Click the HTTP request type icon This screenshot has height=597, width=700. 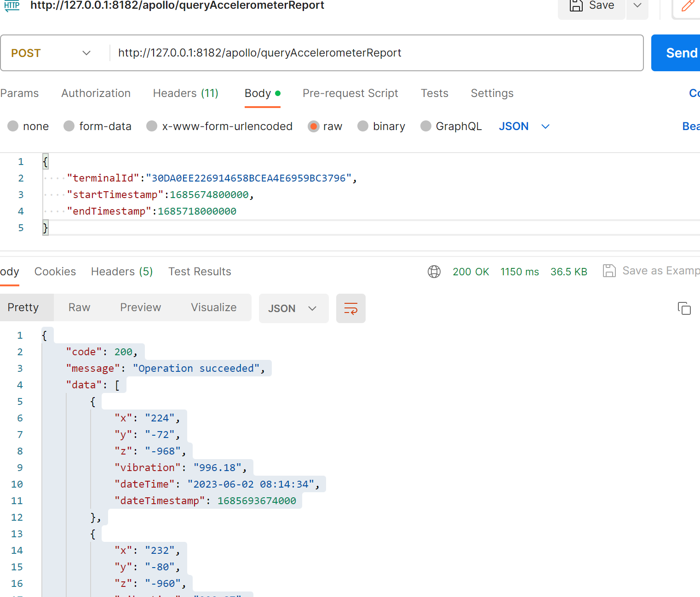(12, 6)
